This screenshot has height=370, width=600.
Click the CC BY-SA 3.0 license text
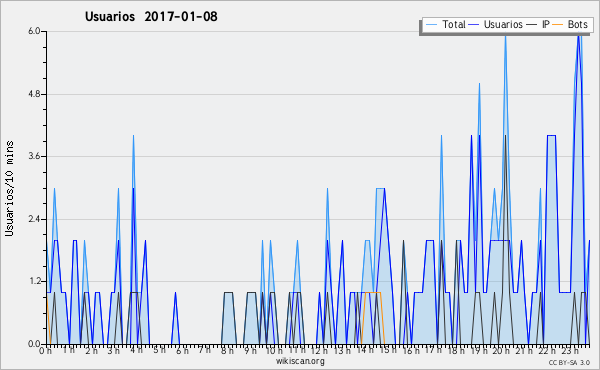click(x=569, y=362)
